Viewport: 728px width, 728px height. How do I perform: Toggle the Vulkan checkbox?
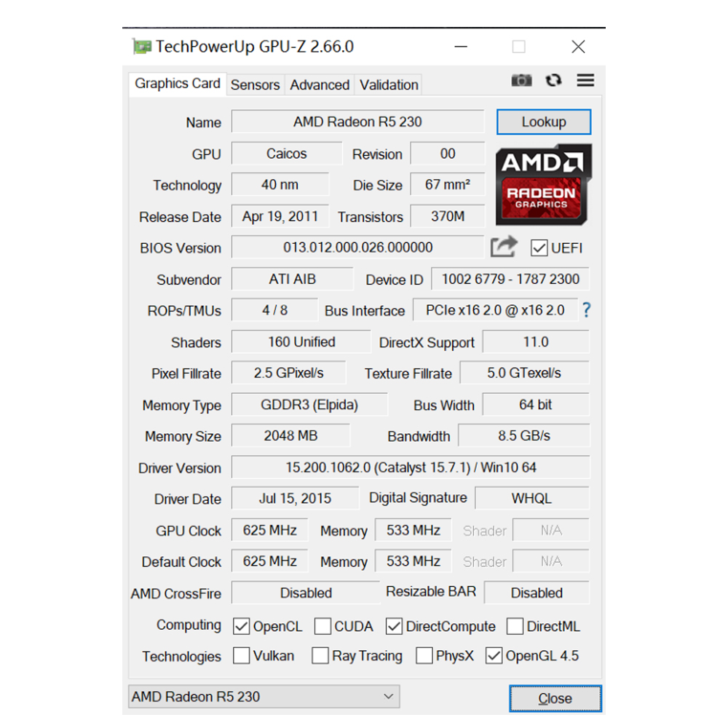pyautogui.click(x=241, y=656)
